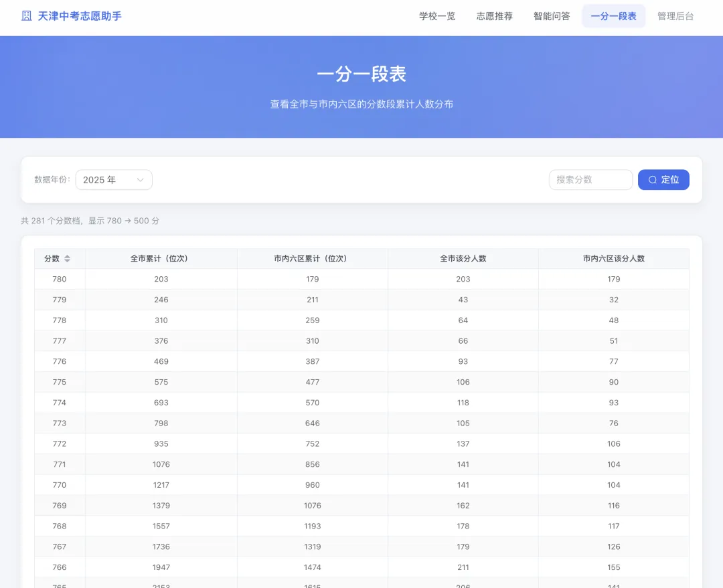Select score cell 777
This screenshot has height=588, width=723.
[x=60, y=341]
